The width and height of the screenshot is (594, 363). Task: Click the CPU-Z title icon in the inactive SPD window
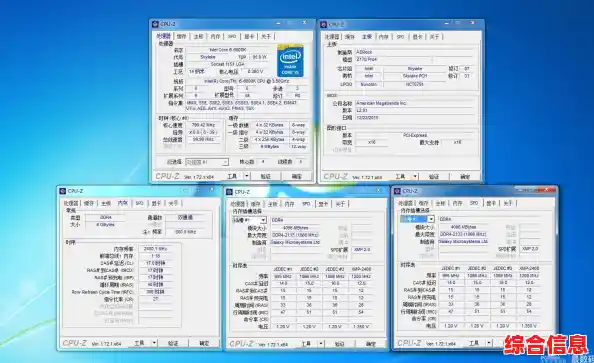tap(229, 192)
